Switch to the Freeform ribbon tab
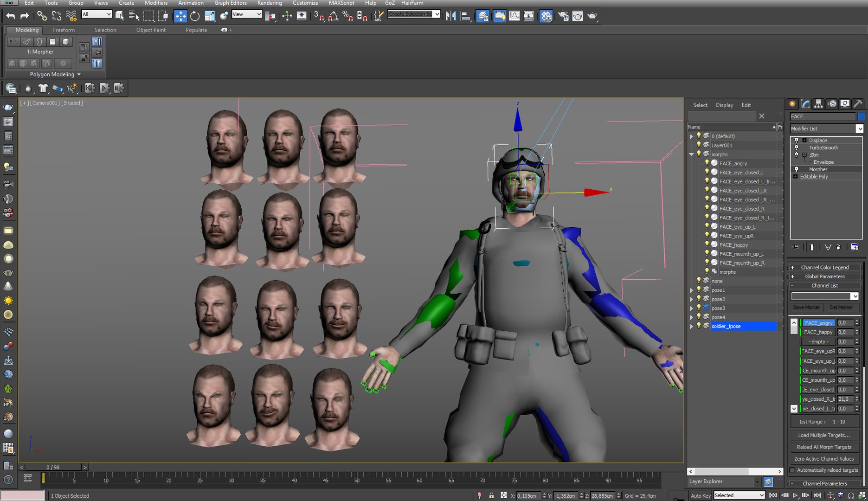868x501 pixels. pyautogui.click(x=64, y=30)
